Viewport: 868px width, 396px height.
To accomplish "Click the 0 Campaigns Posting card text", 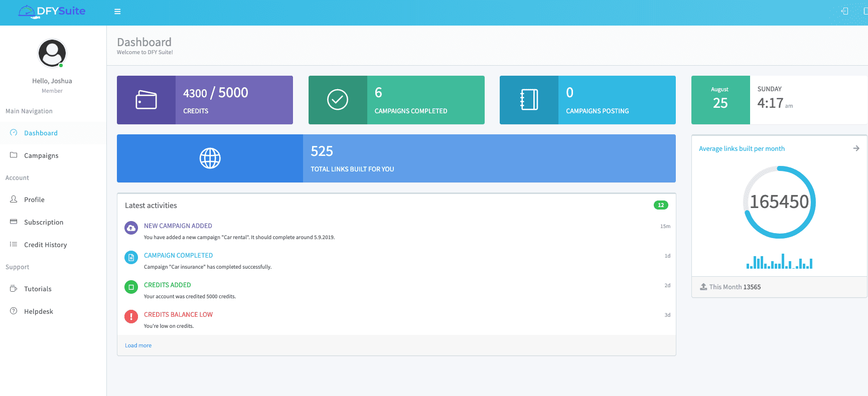I will pos(597,100).
